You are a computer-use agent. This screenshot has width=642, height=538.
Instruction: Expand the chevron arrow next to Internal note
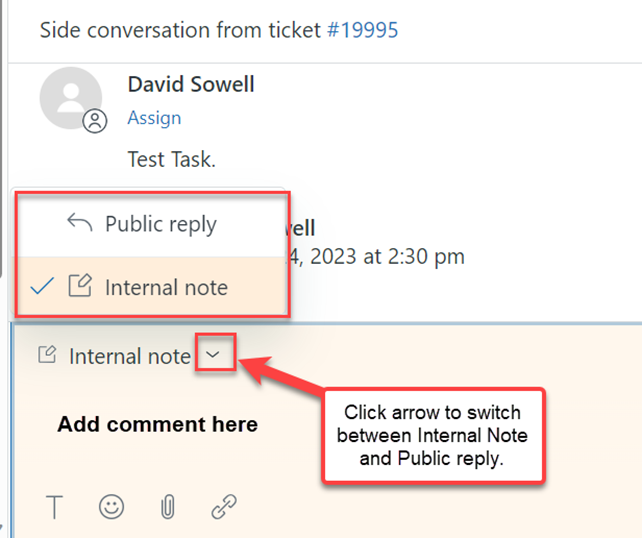tap(214, 355)
